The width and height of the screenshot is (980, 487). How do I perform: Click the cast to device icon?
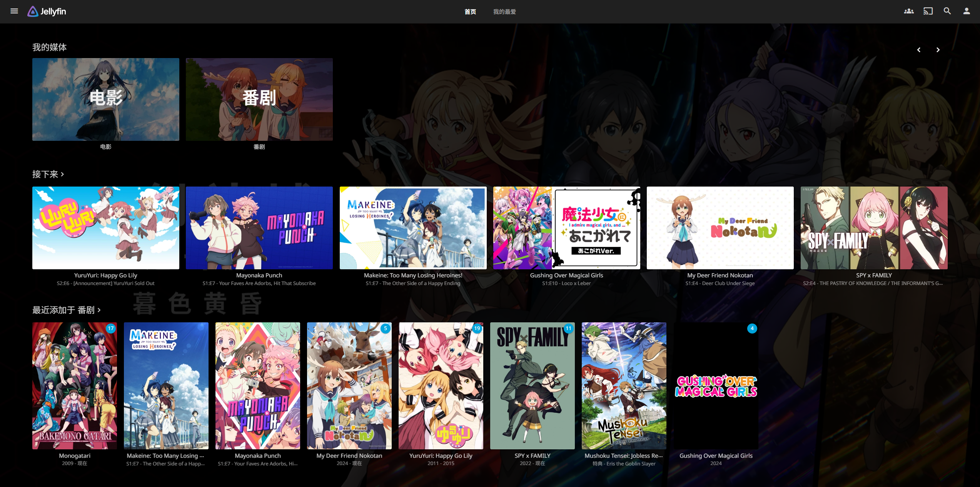click(928, 11)
